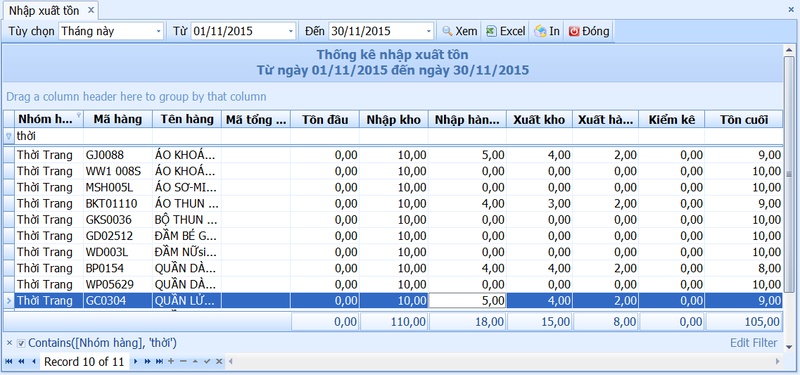Image resolution: width=800 pixels, height=375 pixels.
Task: Append new record with plus icon
Action: click(x=171, y=361)
